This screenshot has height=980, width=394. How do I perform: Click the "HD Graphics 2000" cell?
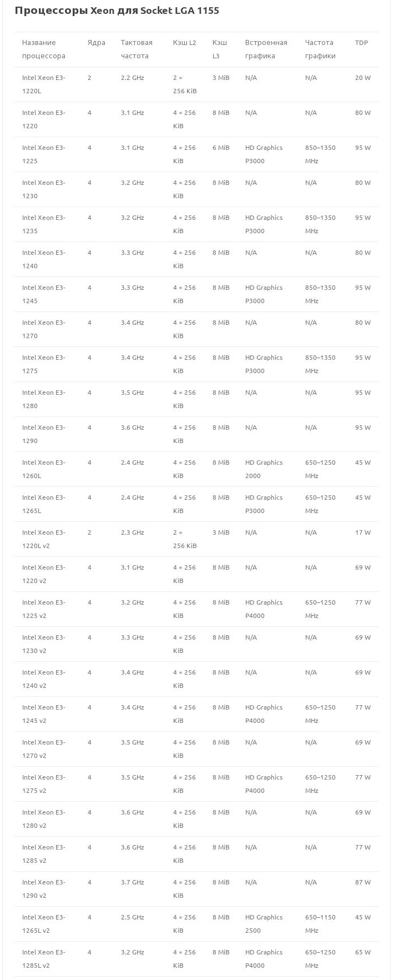tap(264, 469)
